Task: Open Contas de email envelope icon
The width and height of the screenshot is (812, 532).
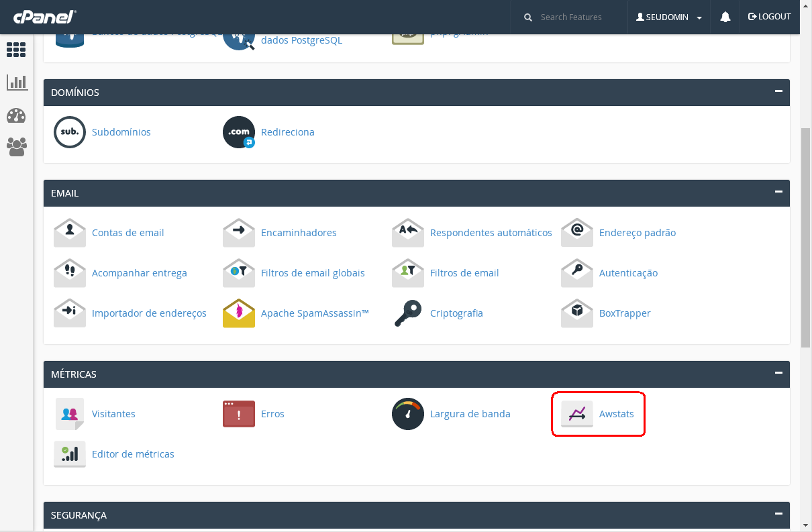Action: pyautogui.click(x=70, y=233)
